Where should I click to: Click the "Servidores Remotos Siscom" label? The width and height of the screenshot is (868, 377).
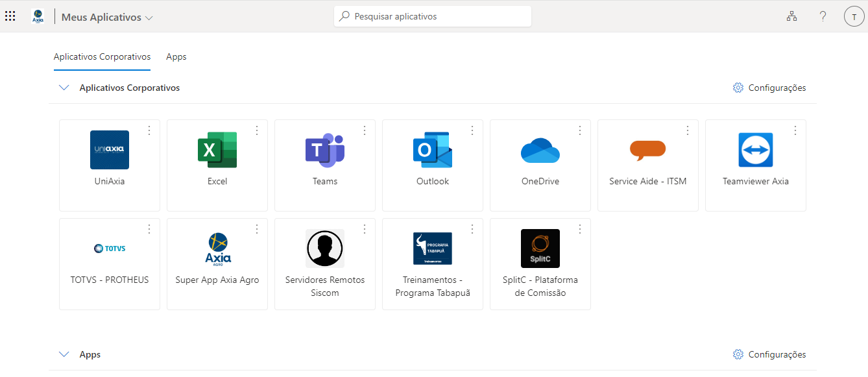tap(325, 286)
